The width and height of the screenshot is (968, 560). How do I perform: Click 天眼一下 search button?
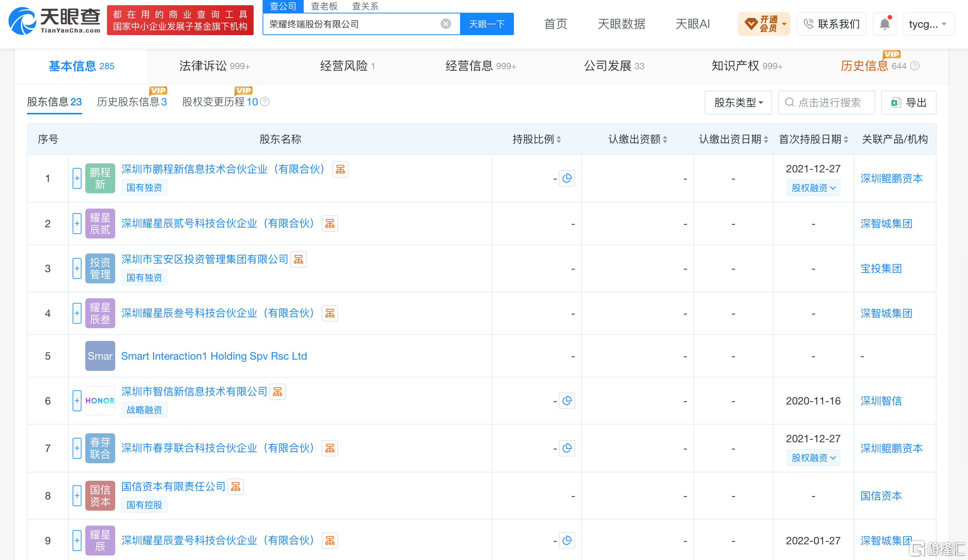(486, 24)
